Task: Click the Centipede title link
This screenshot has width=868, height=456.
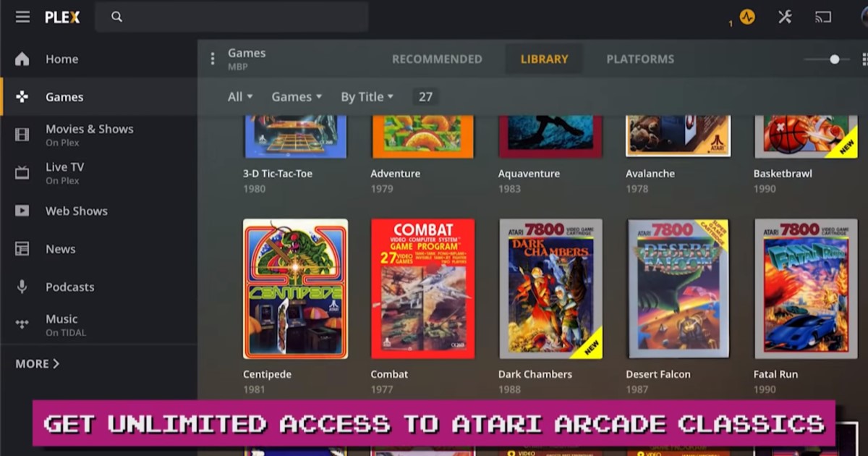Action: [268, 374]
